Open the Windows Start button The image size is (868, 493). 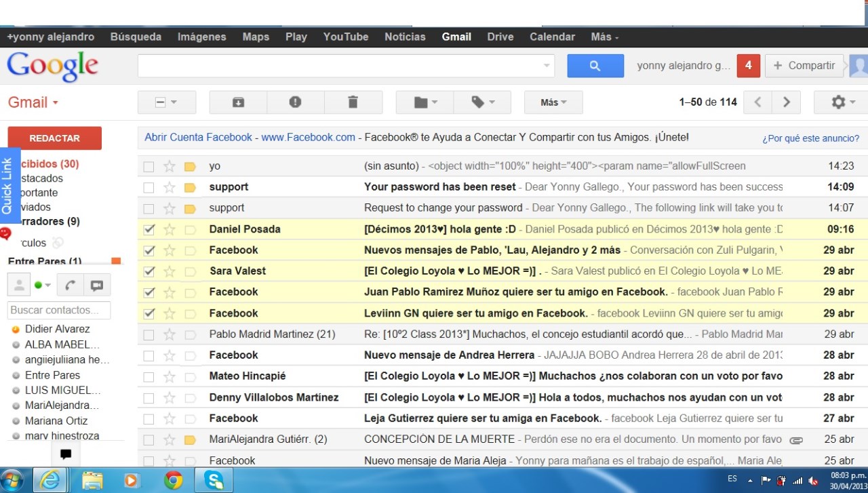12,481
